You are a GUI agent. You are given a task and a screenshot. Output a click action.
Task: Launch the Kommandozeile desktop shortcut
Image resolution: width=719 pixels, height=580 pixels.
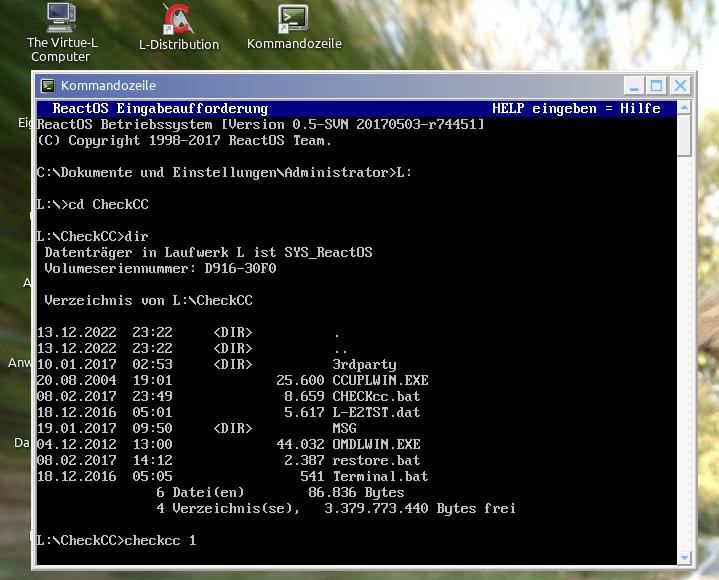[294, 27]
